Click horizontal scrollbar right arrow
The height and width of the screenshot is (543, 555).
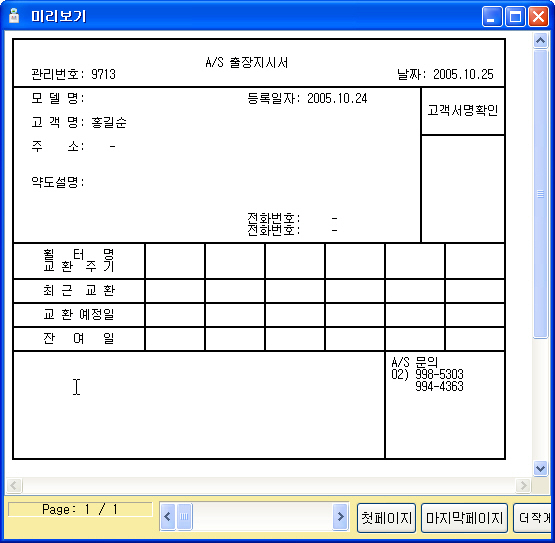(523, 485)
